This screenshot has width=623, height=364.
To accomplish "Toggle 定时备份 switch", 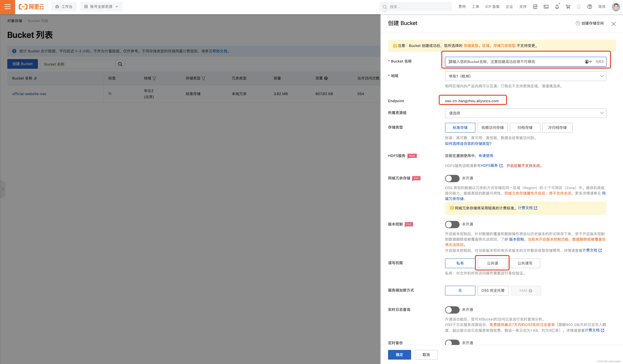I will click(452, 342).
